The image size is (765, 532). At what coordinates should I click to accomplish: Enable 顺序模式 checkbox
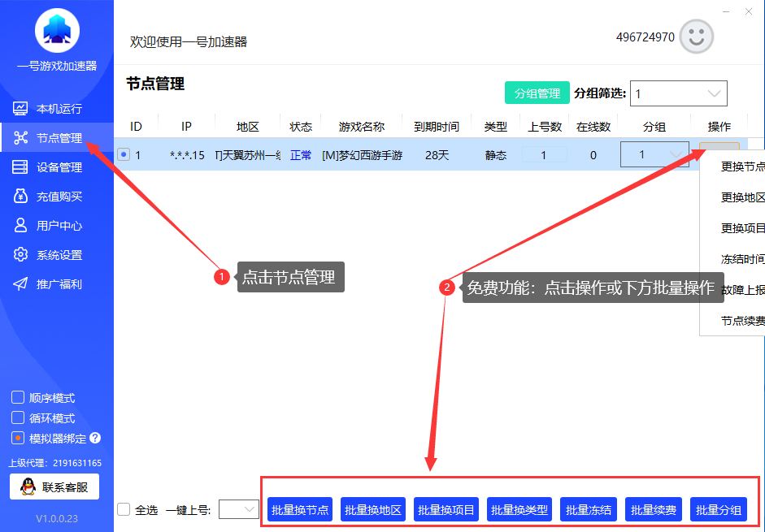[x=18, y=397]
